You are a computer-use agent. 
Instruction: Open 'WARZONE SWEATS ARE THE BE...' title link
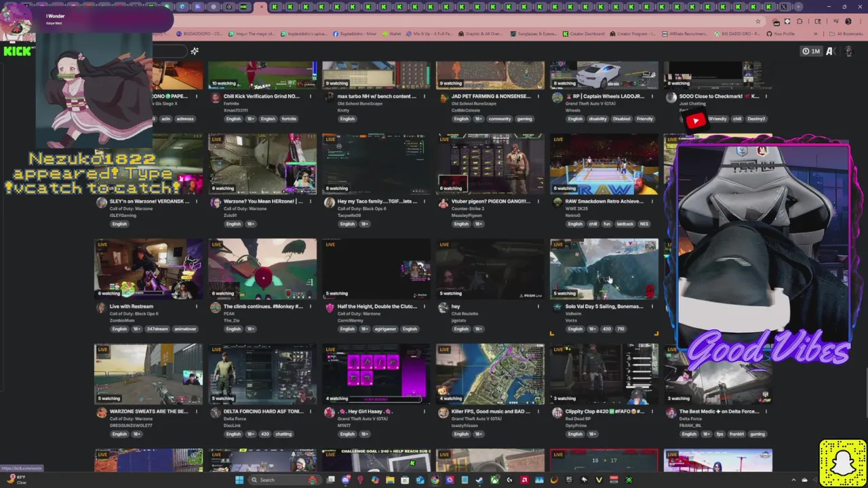click(149, 411)
